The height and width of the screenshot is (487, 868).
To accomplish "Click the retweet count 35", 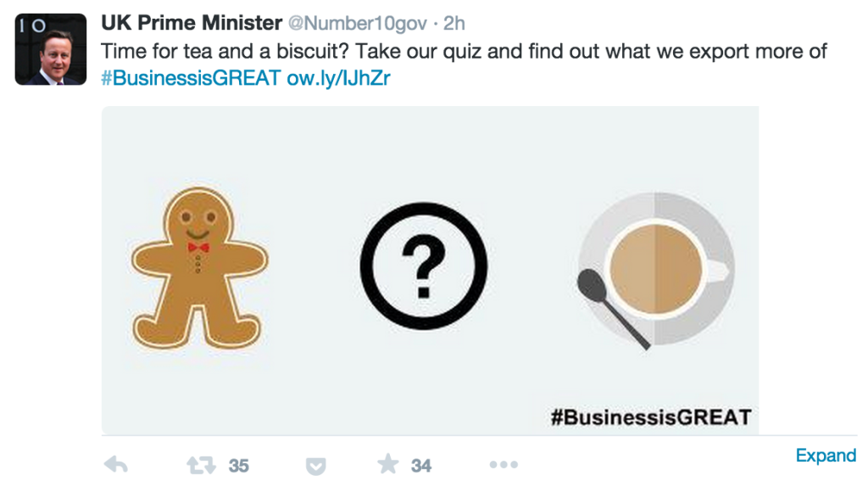I will click(x=238, y=466).
